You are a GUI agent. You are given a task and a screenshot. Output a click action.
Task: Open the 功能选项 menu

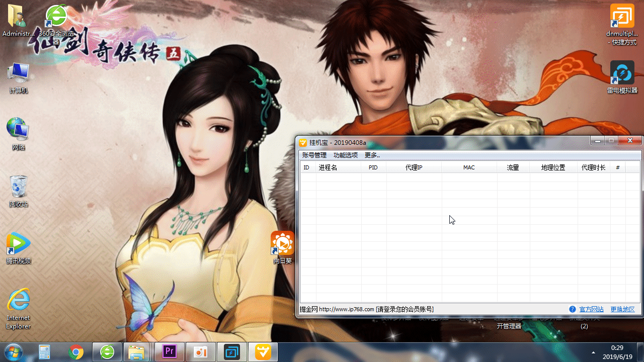[x=346, y=155]
